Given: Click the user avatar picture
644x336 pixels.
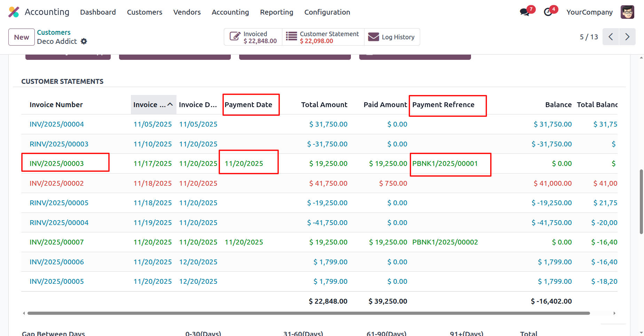Looking at the screenshot, I should click(x=627, y=12).
